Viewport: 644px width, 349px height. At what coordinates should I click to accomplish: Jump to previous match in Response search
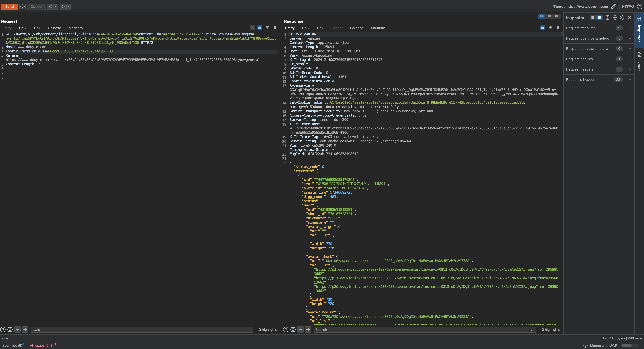click(x=300, y=329)
